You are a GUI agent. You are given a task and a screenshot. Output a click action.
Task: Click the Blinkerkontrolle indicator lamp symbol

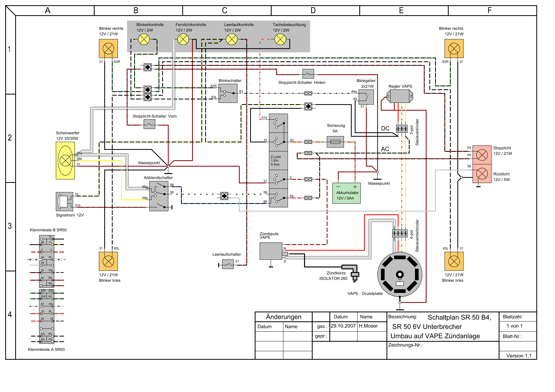point(144,39)
